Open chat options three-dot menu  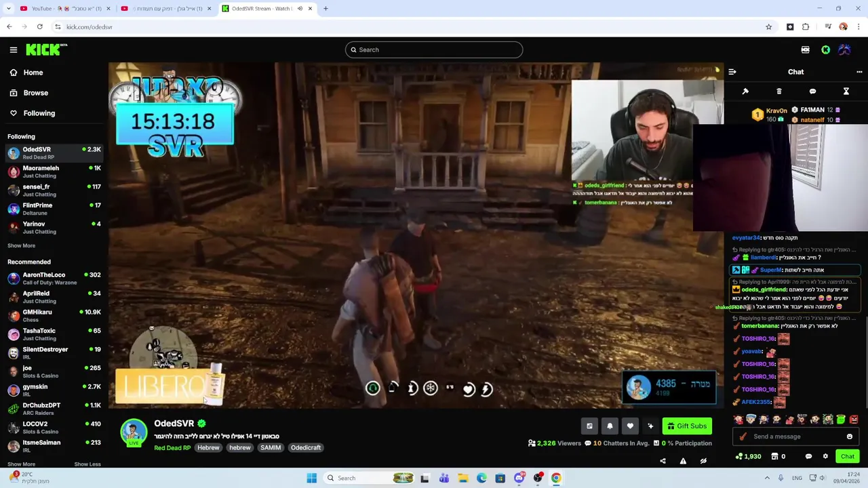(x=859, y=72)
